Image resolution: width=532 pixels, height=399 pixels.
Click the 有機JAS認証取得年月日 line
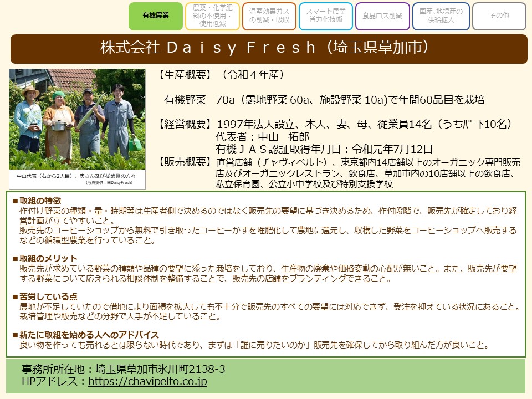(x=324, y=149)
